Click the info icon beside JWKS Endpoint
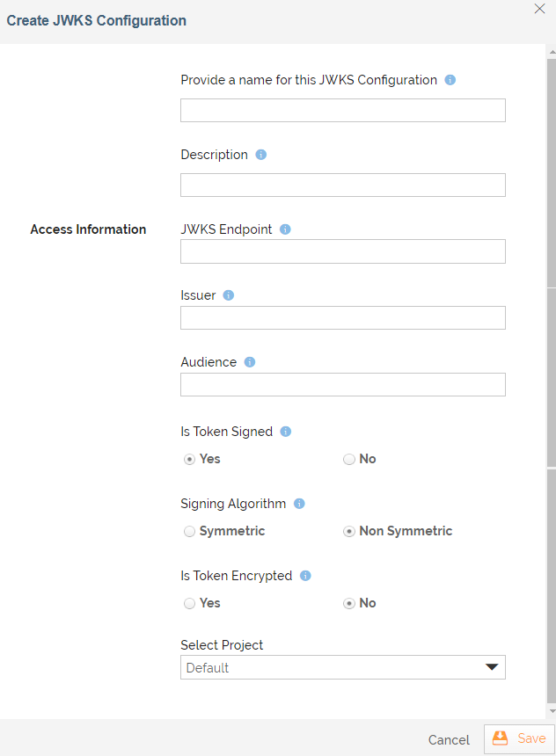Viewport: 556px width, 756px height. (284, 229)
